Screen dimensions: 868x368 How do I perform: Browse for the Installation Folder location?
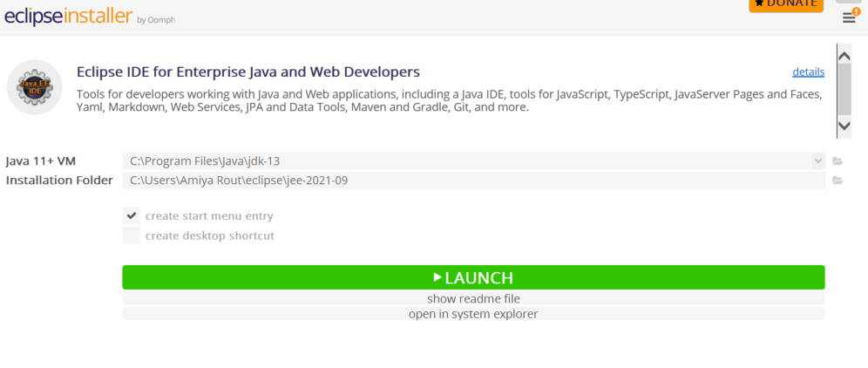tap(837, 181)
